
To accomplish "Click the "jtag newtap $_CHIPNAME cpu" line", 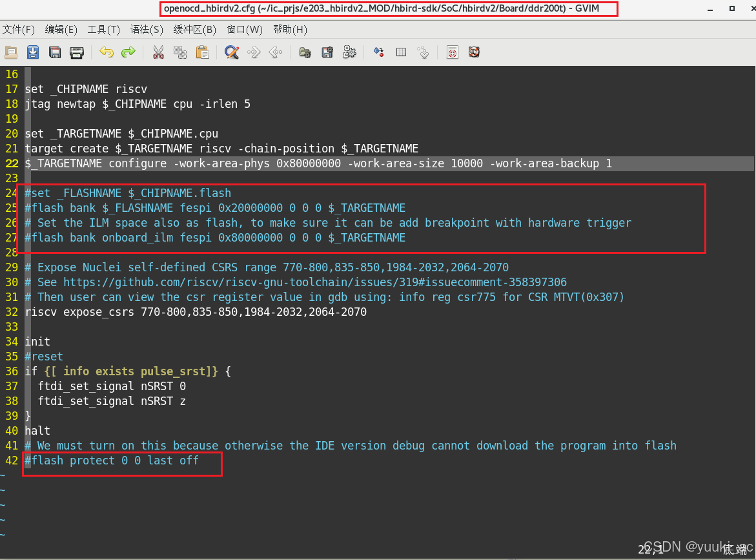I will pyautogui.click(x=138, y=104).
